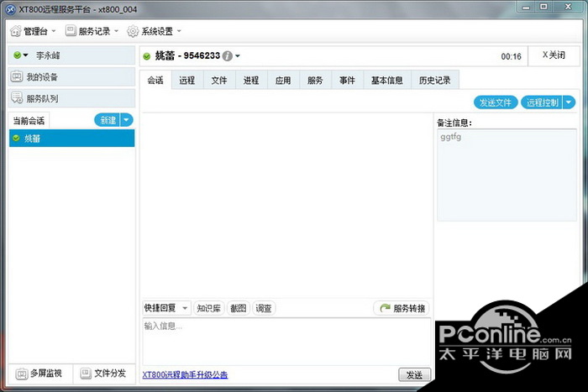
Task: Switch to the 远程 tab
Action: click(187, 81)
